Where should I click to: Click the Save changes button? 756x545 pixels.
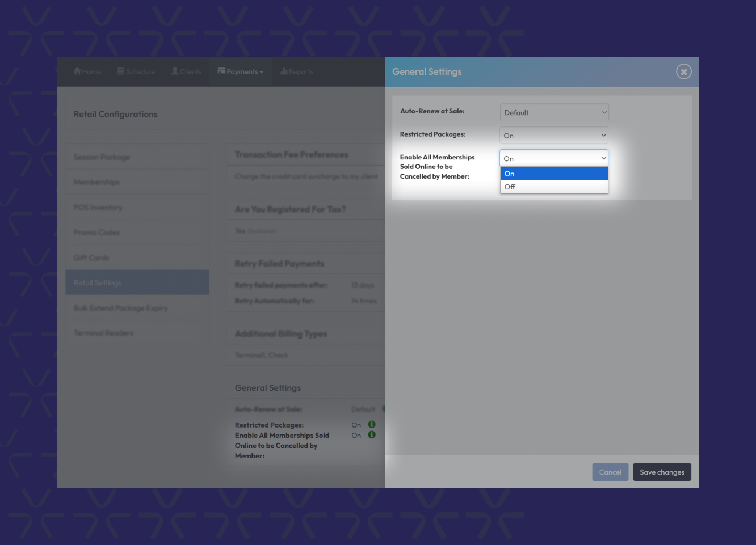[x=662, y=472]
